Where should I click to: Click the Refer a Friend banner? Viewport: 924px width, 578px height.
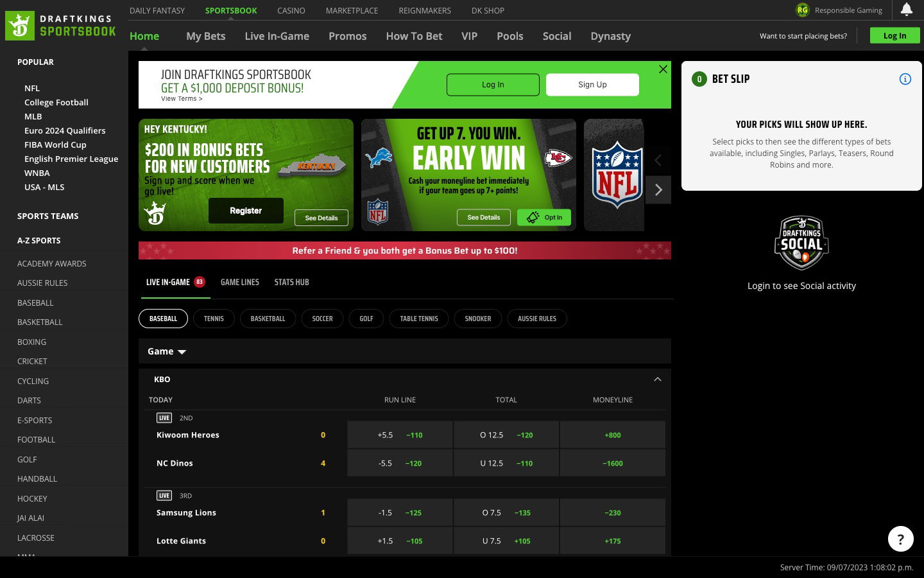click(405, 250)
